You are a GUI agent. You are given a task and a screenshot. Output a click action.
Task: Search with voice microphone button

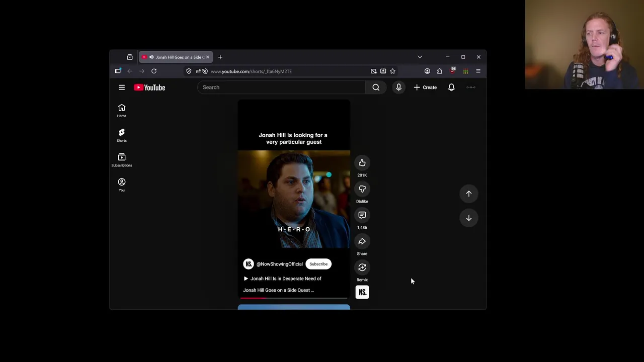pyautogui.click(x=398, y=87)
